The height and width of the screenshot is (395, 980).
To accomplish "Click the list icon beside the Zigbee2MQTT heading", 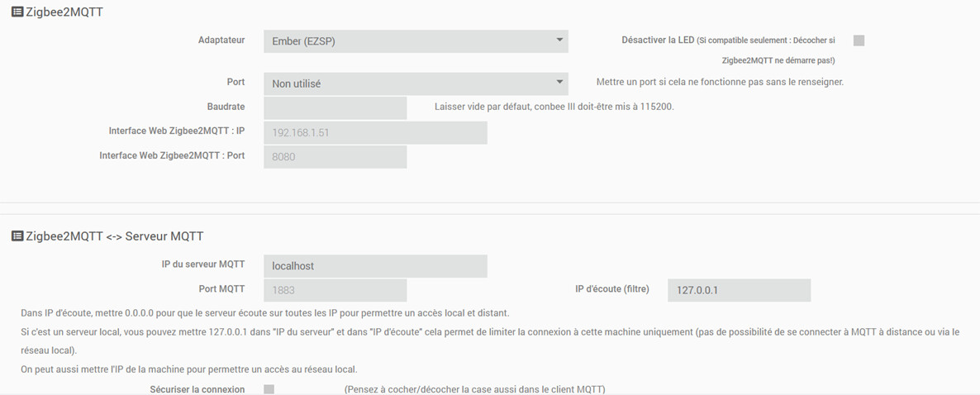I will click(17, 12).
